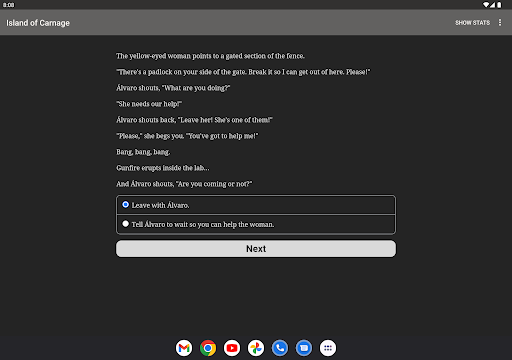
Task: Click the 'Island of Carnage' title
Action: coord(38,23)
